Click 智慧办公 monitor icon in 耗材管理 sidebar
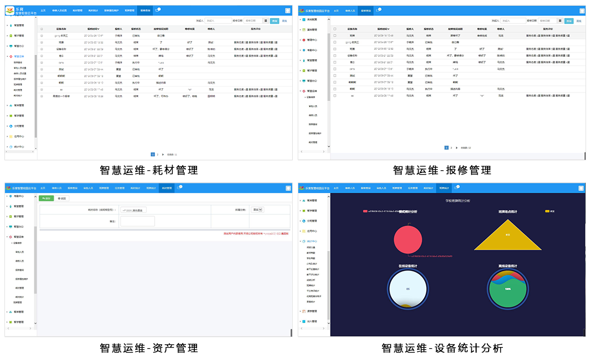591x364 pixels. click(x=11, y=46)
